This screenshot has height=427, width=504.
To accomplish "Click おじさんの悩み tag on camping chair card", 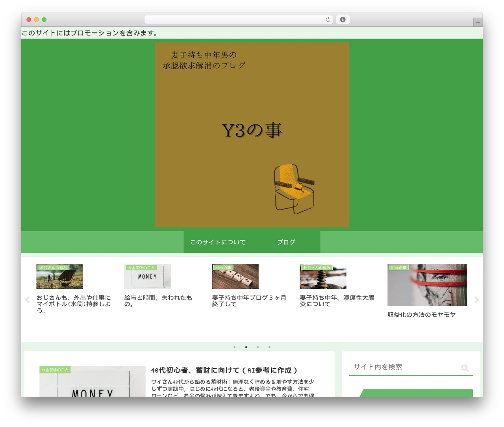I will pyautogui.click(x=53, y=267).
